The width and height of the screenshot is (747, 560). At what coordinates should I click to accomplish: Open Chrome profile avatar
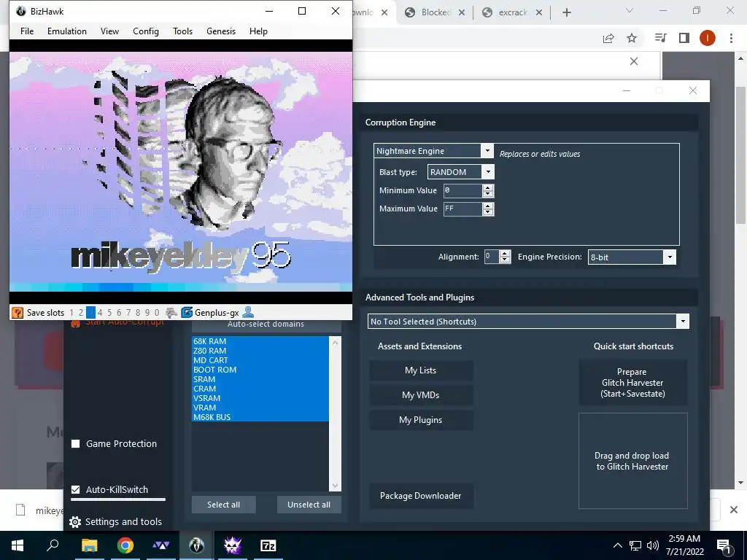[x=708, y=38]
